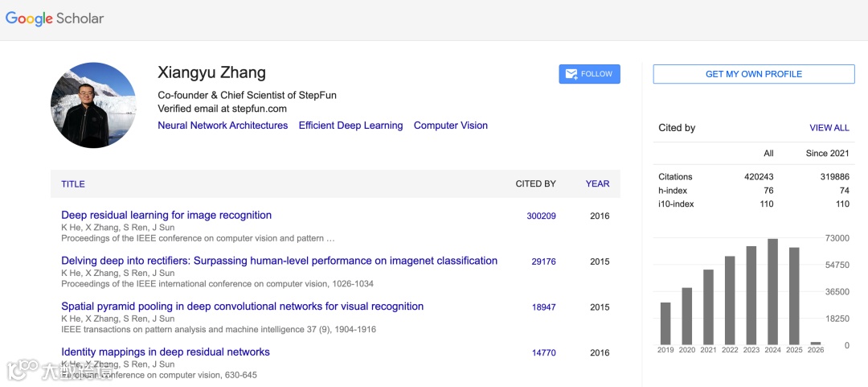Sort publications by Year column
Image resolution: width=868 pixels, height=387 pixels.
pyautogui.click(x=597, y=184)
